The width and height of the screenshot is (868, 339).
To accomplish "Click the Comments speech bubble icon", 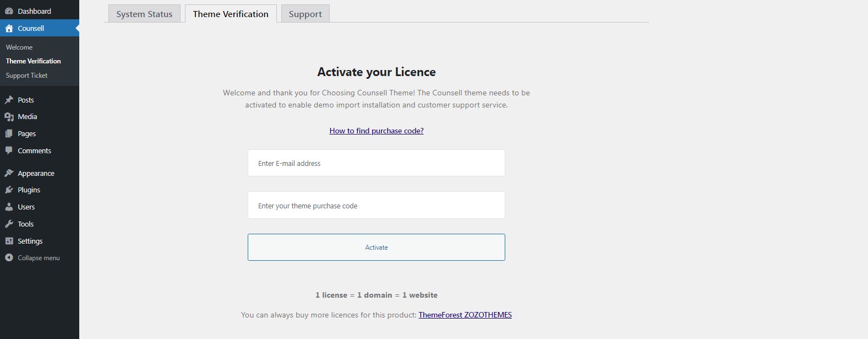I will pyautogui.click(x=9, y=150).
